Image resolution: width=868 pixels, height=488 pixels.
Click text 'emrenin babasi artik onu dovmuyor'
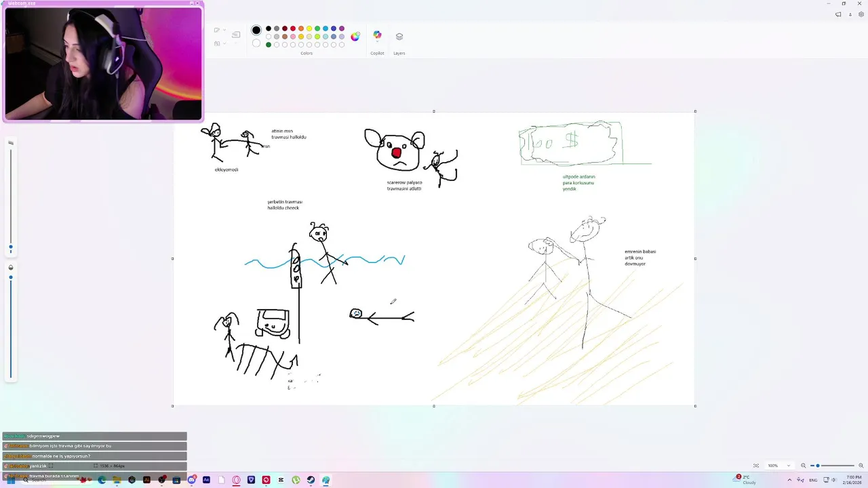point(640,258)
